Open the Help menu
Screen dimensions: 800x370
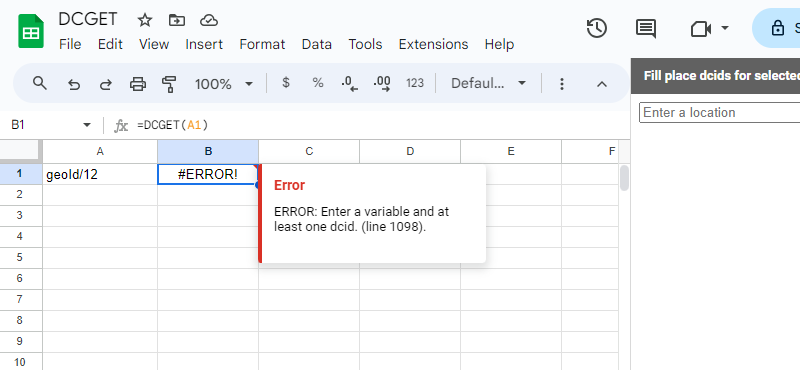(499, 44)
